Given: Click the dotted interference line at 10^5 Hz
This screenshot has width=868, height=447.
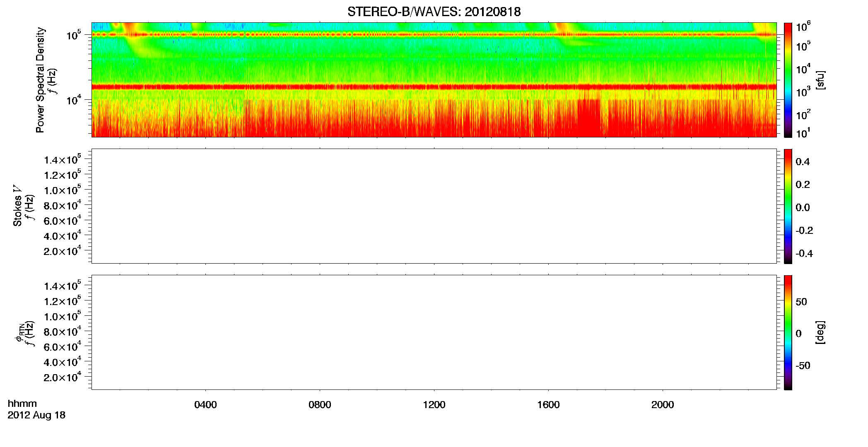Looking at the screenshot, I should point(434,35).
